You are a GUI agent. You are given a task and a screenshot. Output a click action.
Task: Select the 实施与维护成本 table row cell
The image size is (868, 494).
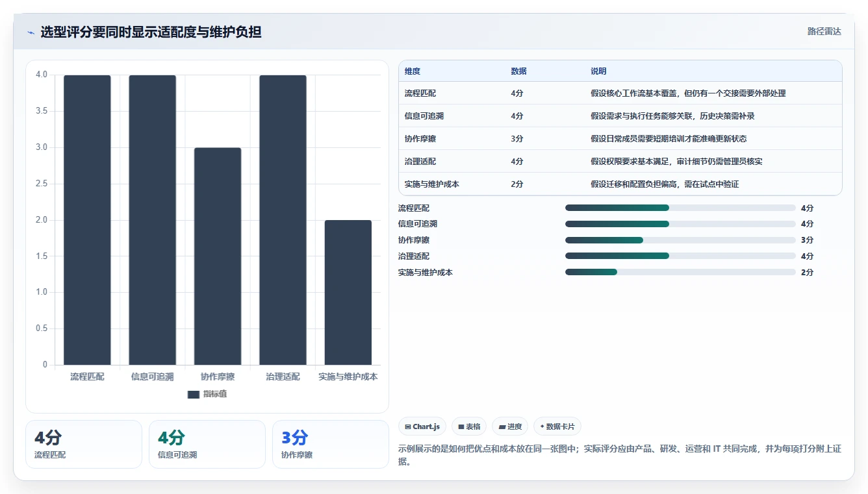(x=452, y=184)
